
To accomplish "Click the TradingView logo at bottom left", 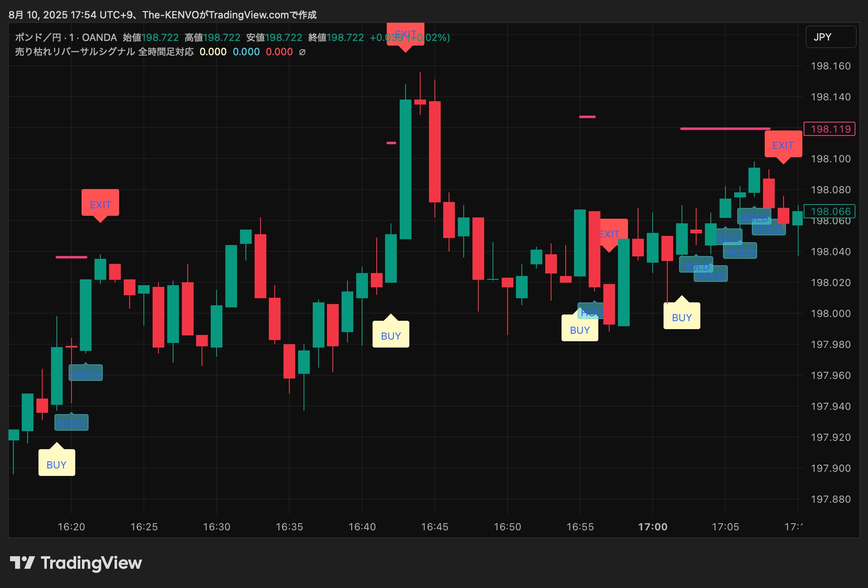I will (x=76, y=563).
